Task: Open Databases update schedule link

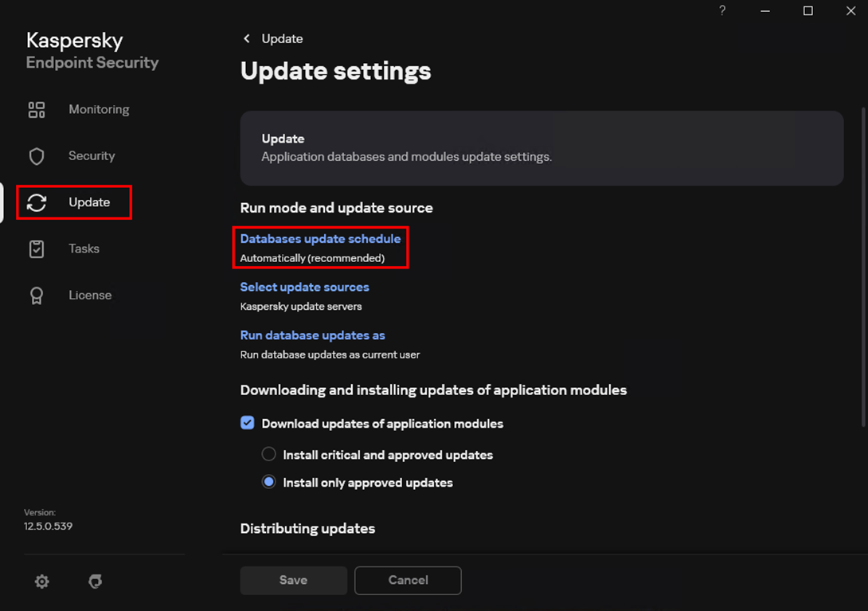Action: [x=320, y=239]
